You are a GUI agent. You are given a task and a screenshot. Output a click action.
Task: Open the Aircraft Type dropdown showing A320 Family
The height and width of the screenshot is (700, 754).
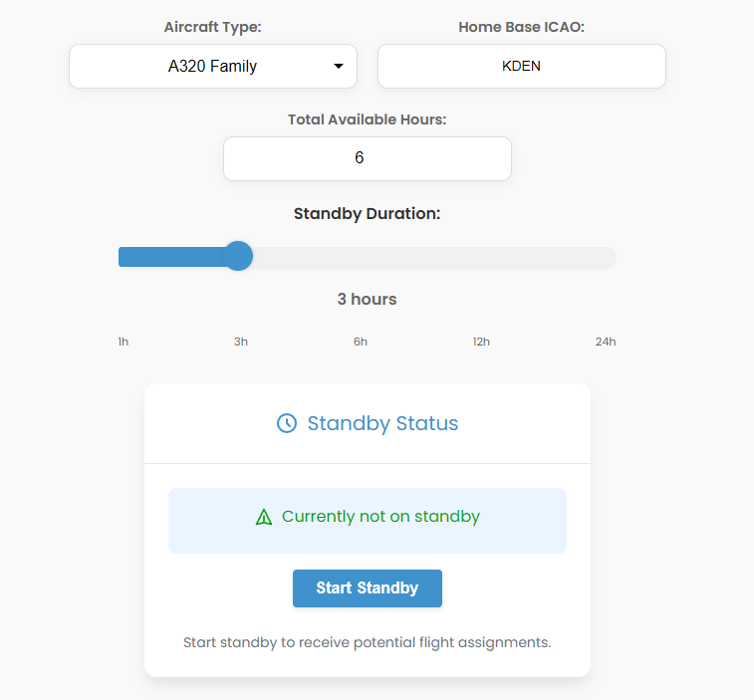point(212,67)
